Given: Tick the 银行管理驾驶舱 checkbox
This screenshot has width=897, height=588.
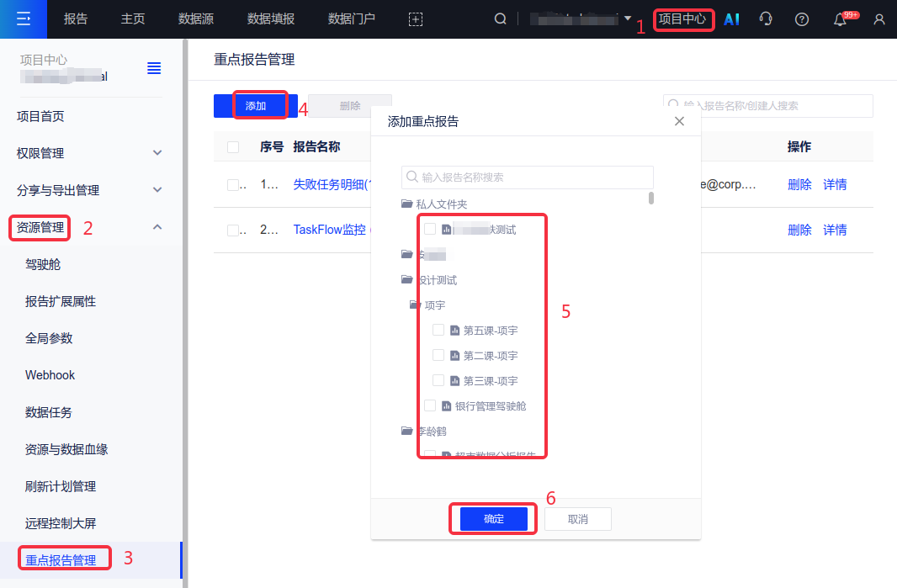Looking at the screenshot, I should (430, 406).
